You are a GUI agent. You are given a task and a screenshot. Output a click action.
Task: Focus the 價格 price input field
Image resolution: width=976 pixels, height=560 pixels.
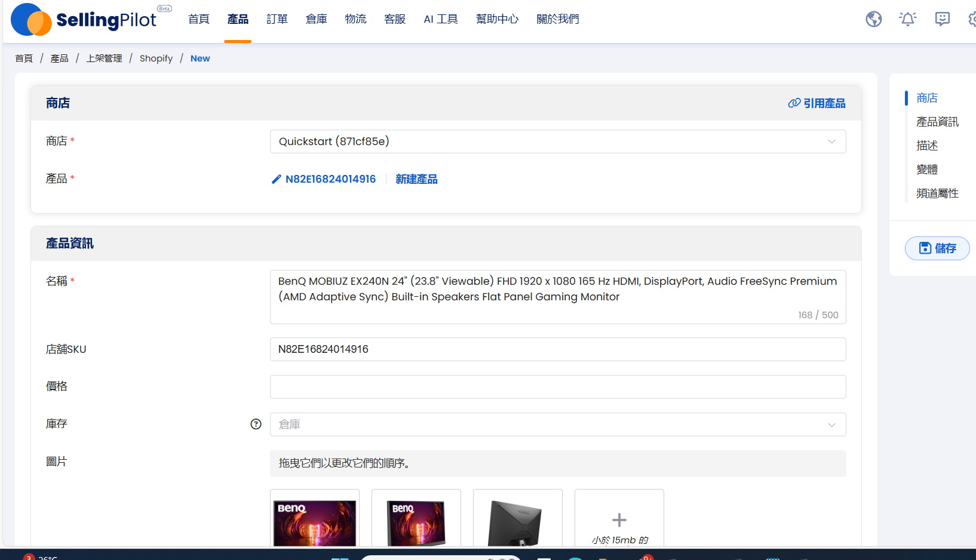(x=558, y=387)
